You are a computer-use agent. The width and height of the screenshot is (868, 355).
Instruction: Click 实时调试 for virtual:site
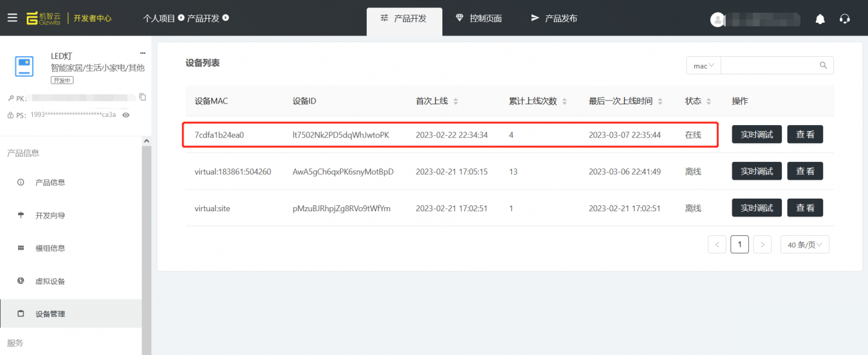click(756, 208)
